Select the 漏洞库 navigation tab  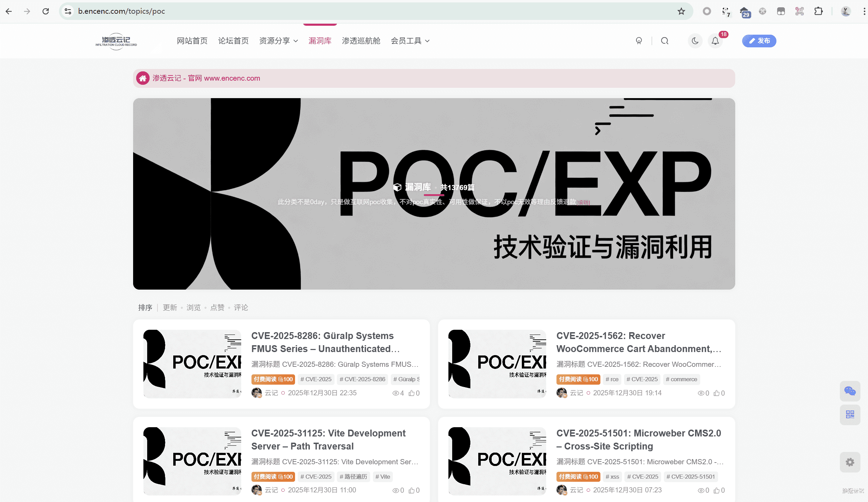click(320, 40)
